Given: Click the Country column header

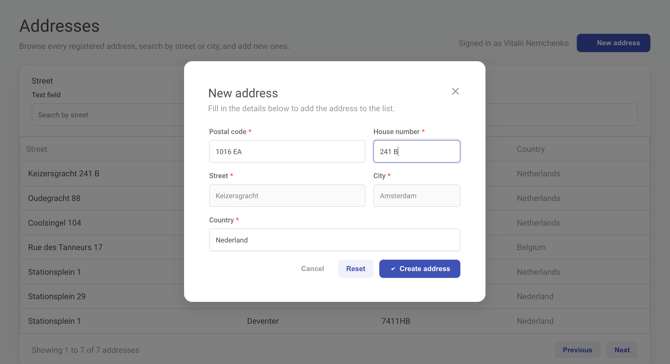Looking at the screenshot, I should tap(531, 149).
